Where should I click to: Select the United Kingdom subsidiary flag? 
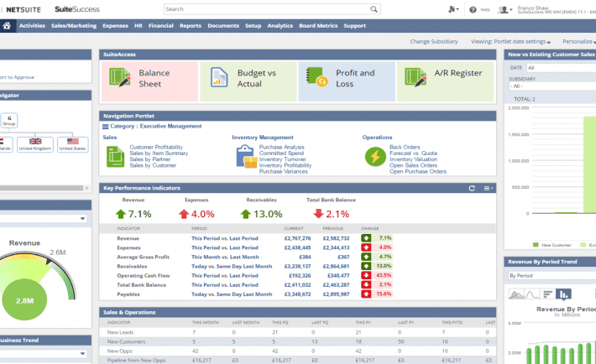pos(34,143)
